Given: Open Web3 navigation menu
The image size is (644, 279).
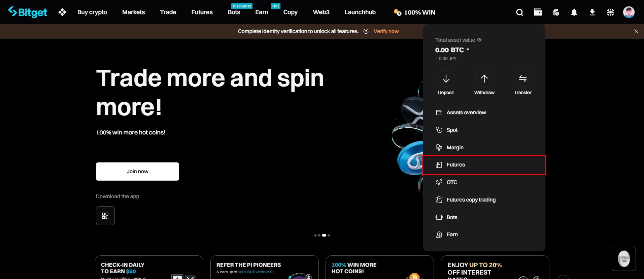Looking at the screenshot, I should pyautogui.click(x=321, y=12).
